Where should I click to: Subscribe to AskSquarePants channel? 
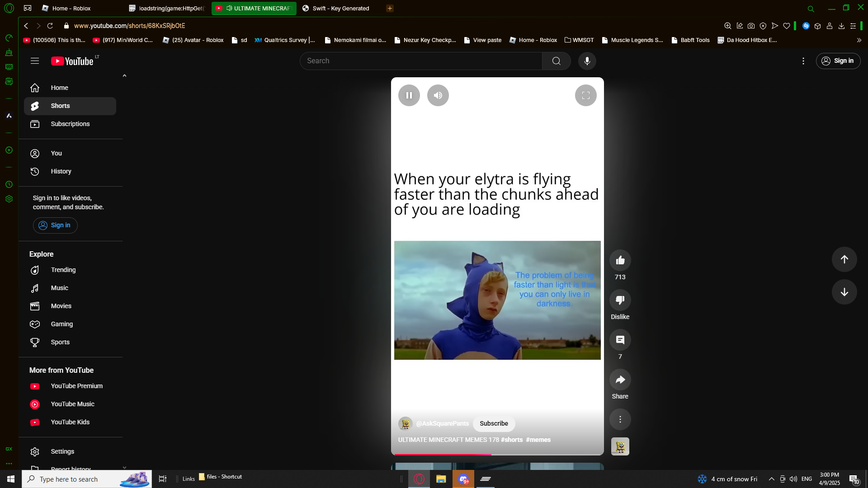tap(494, 423)
